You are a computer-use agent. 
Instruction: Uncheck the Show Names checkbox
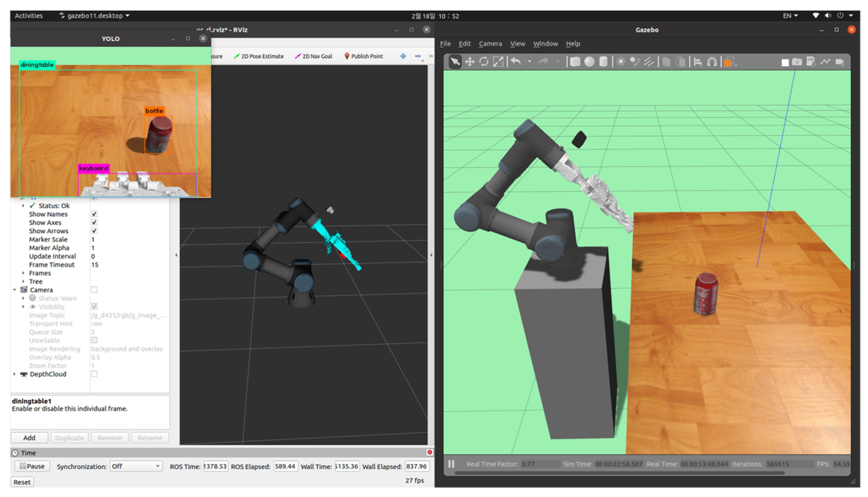(x=94, y=214)
